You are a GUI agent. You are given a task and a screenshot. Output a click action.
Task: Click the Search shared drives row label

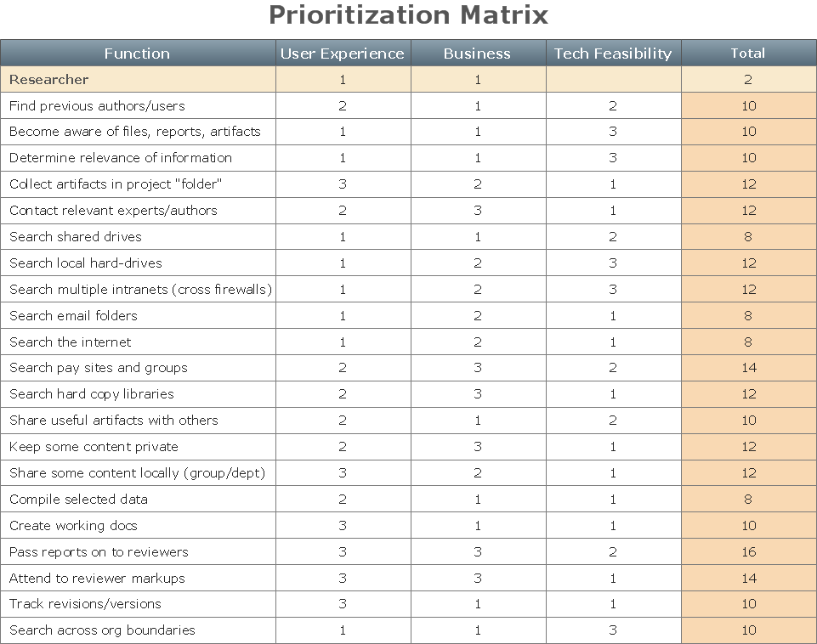click(x=76, y=237)
